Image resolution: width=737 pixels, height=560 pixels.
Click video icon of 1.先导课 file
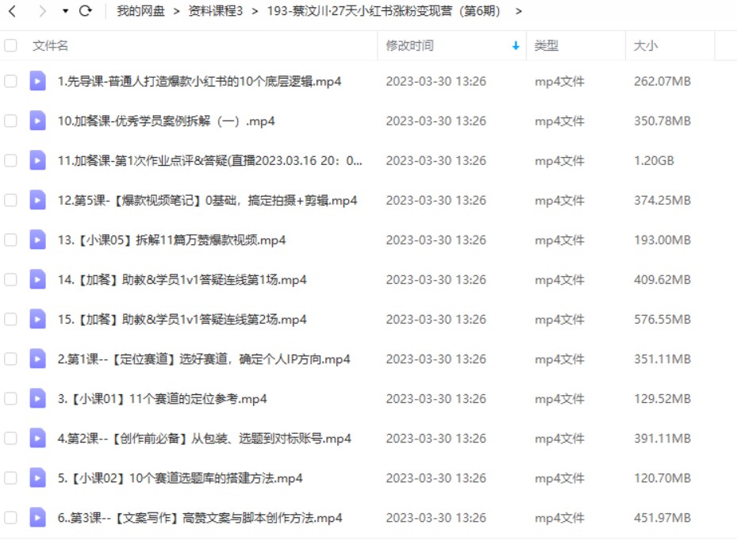[37, 81]
